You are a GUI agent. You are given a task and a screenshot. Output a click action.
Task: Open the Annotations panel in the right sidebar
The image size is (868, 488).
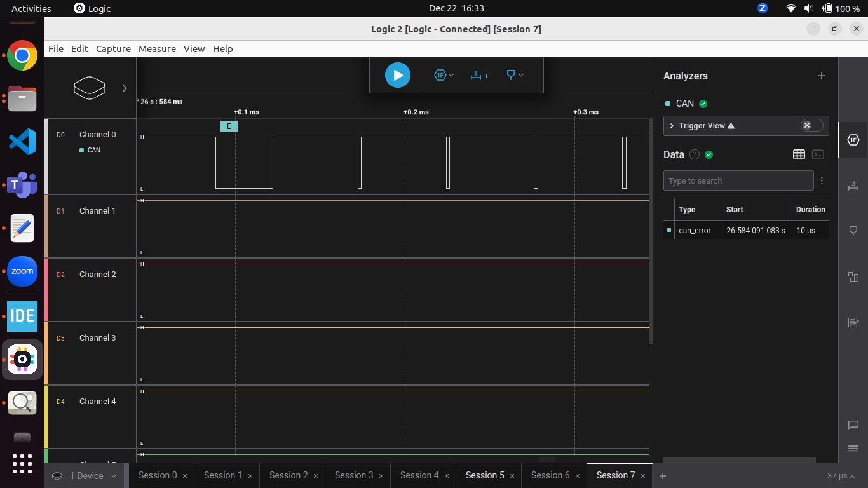(x=853, y=322)
